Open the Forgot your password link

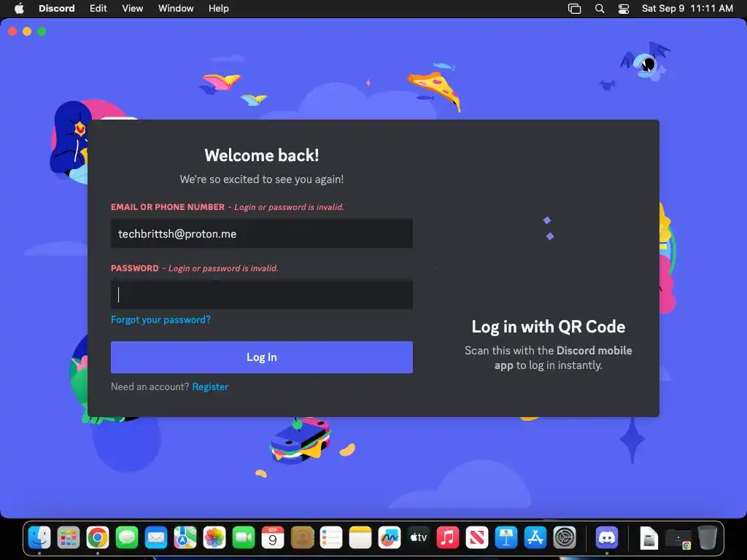coord(160,319)
